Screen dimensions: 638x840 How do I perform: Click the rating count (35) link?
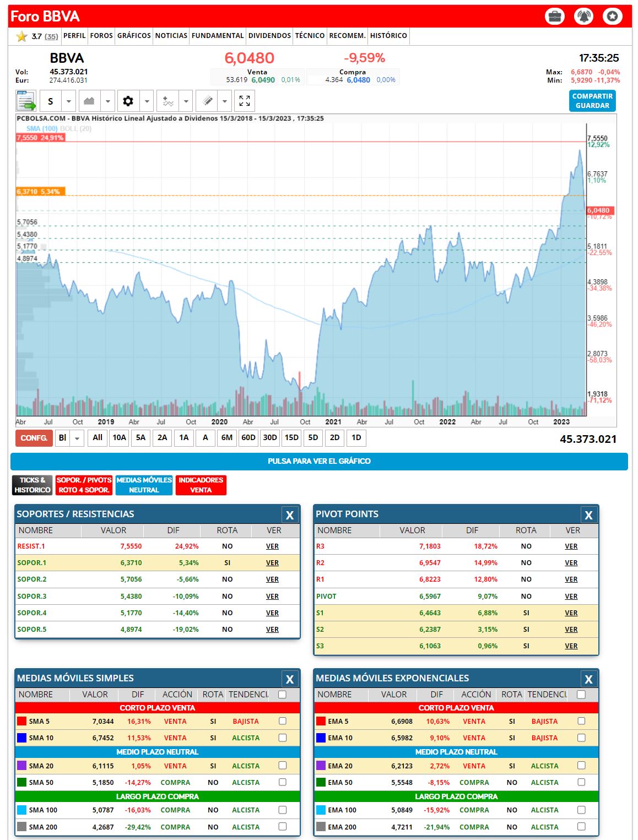click(51, 36)
